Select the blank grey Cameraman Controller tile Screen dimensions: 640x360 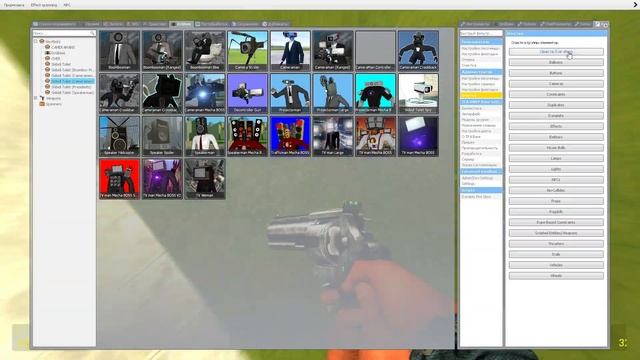point(376,51)
